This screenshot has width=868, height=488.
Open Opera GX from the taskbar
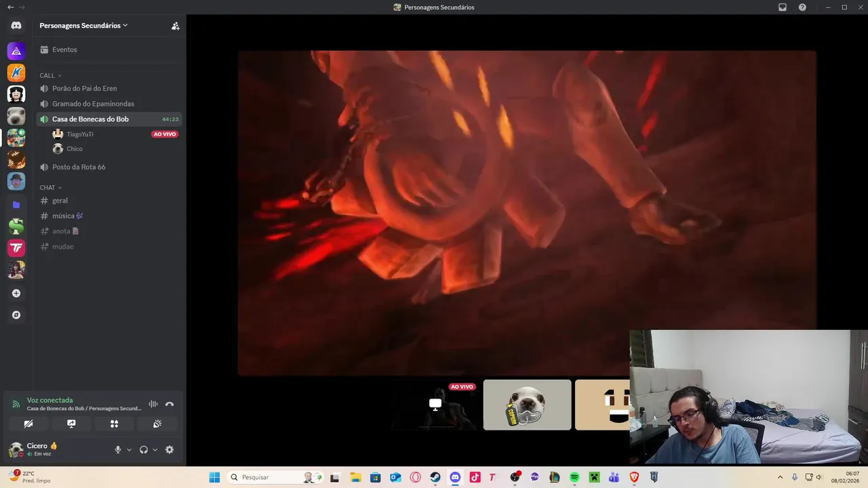click(x=415, y=477)
